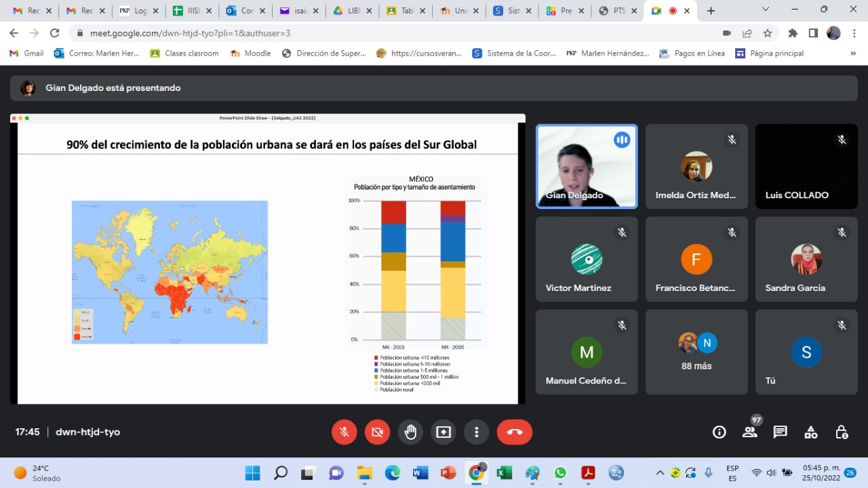Open the Activities icon
868x488 pixels.
pos(810,432)
